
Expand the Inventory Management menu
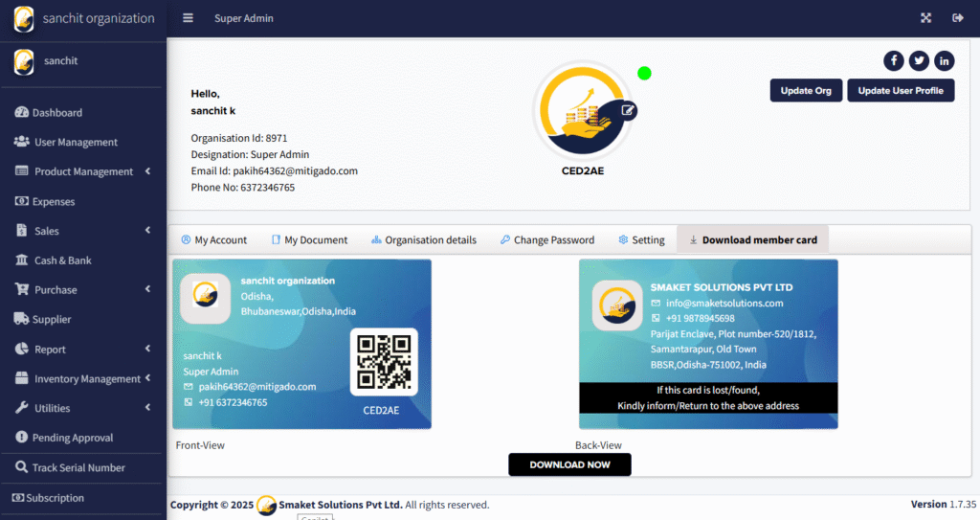(87, 379)
